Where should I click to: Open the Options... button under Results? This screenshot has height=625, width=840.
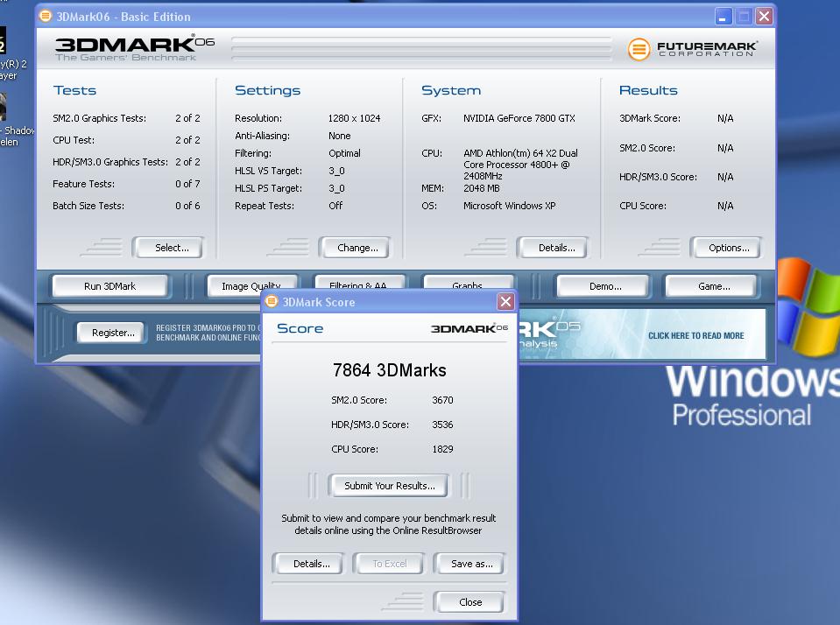[725, 248]
